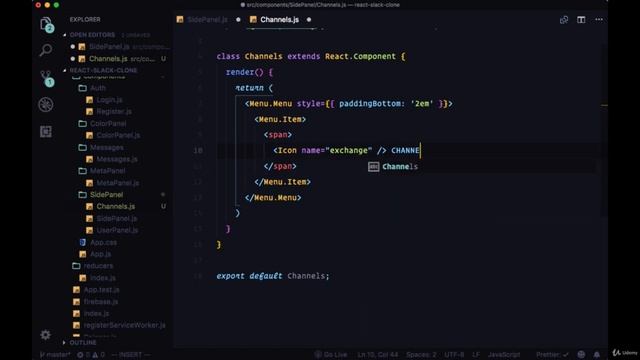Open the Debug view in activity bar
The width and height of the screenshot is (640, 360).
pyautogui.click(x=46, y=104)
